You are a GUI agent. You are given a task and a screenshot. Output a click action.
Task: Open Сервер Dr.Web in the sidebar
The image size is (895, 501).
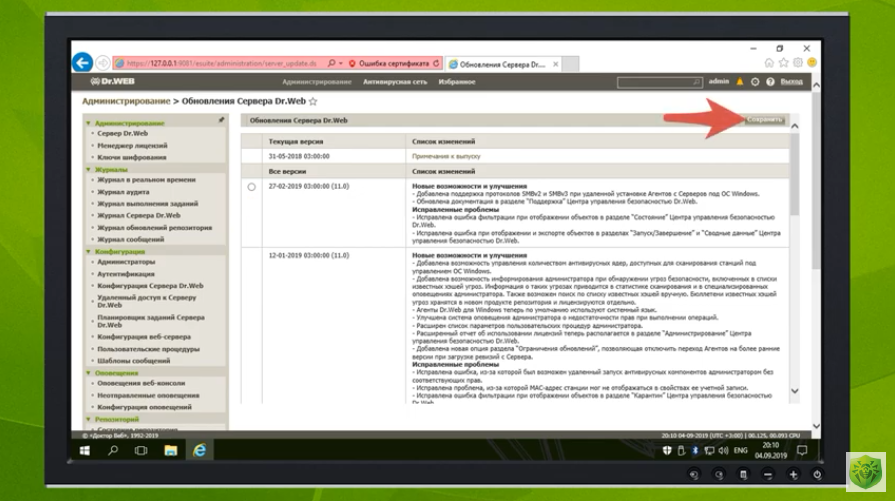click(122, 134)
